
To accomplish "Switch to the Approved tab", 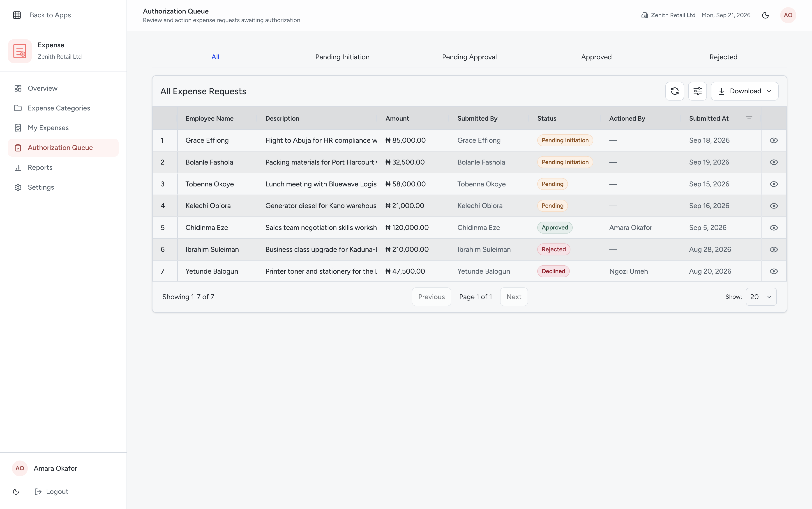I will pyautogui.click(x=596, y=57).
